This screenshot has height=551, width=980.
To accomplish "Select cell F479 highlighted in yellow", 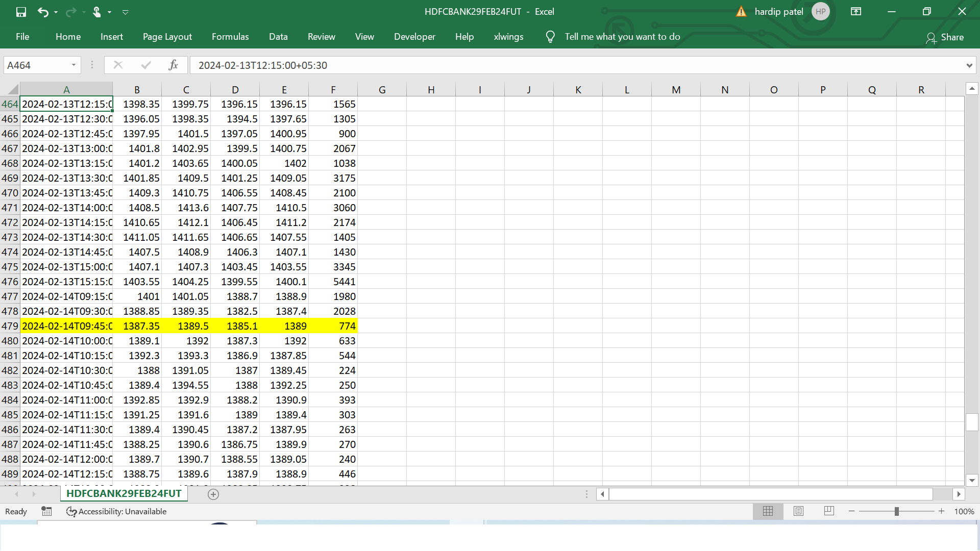I will [333, 325].
